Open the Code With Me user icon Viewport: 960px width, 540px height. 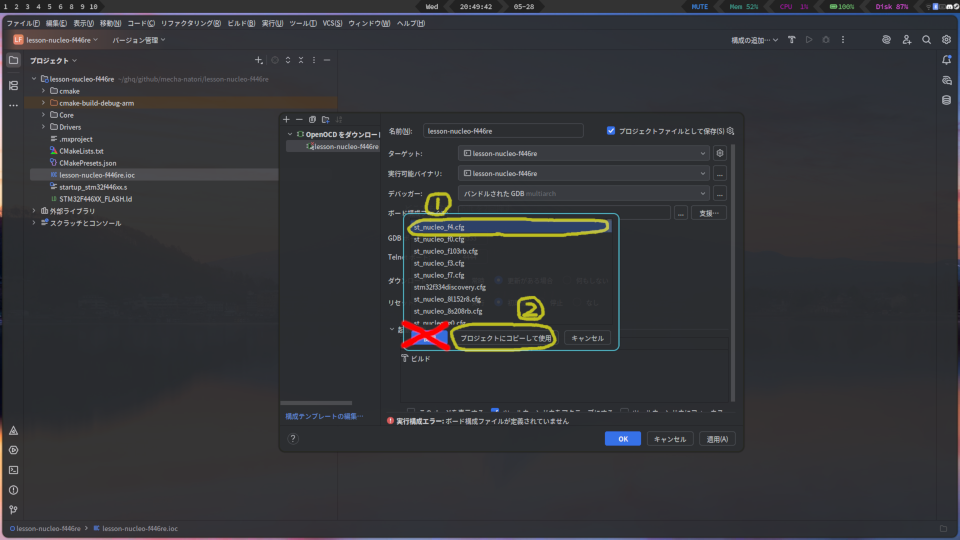point(907,40)
